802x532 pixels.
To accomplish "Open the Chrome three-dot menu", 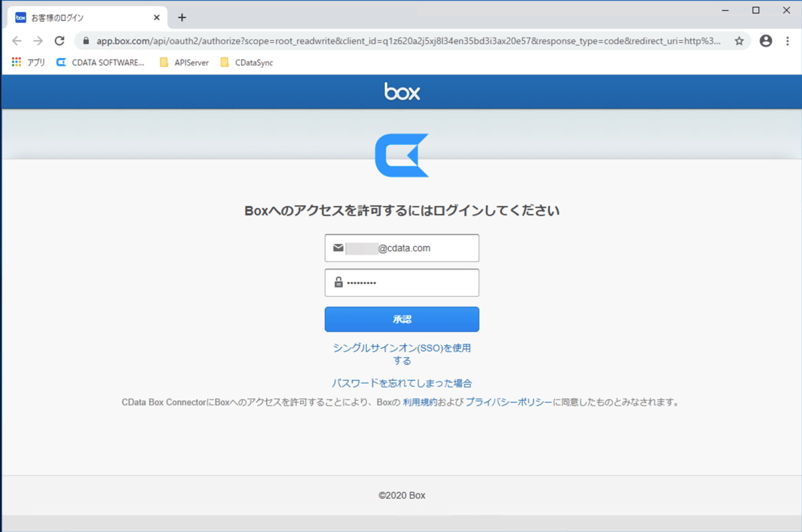I will [787, 41].
